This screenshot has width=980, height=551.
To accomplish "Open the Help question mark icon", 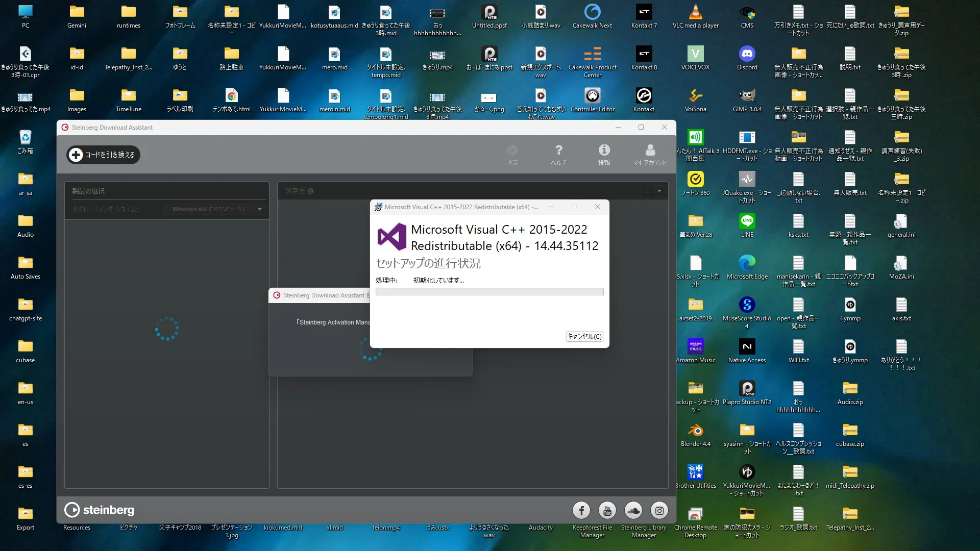I will tap(558, 154).
